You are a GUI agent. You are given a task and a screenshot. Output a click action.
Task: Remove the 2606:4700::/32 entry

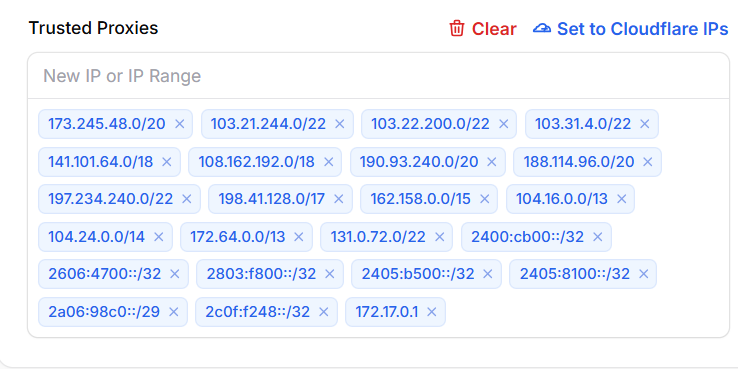pyautogui.click(x=175, y=274)
